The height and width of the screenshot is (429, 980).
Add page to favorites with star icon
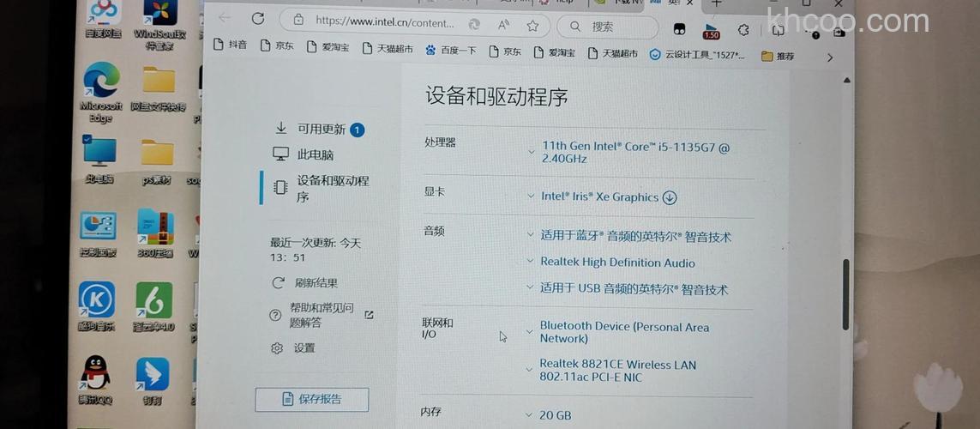pos(532,27)
